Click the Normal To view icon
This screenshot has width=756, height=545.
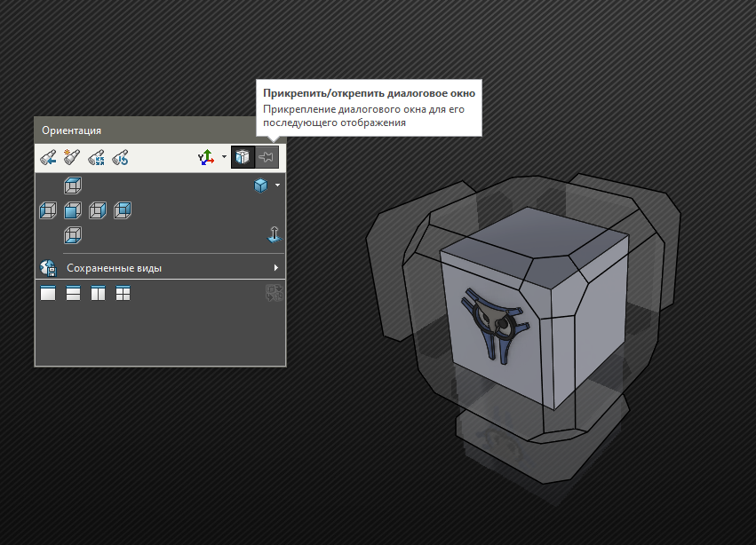pyautogui.click(x=275, y=234)
